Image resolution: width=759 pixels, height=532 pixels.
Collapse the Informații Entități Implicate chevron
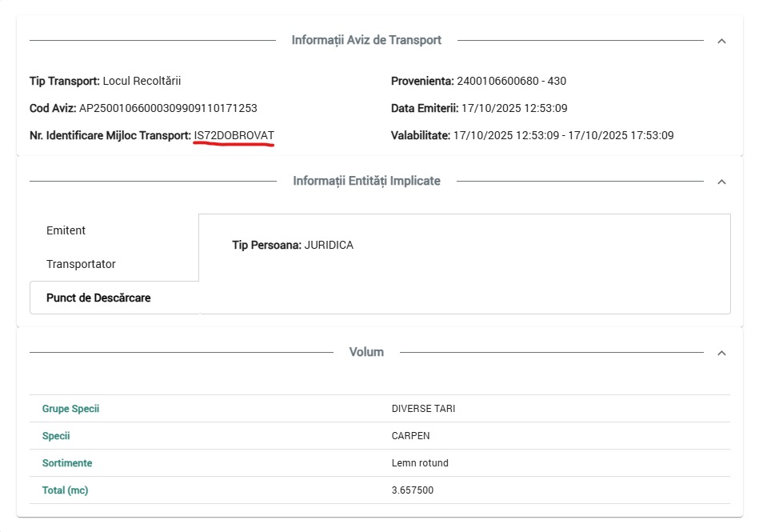[x=721, y=182]
